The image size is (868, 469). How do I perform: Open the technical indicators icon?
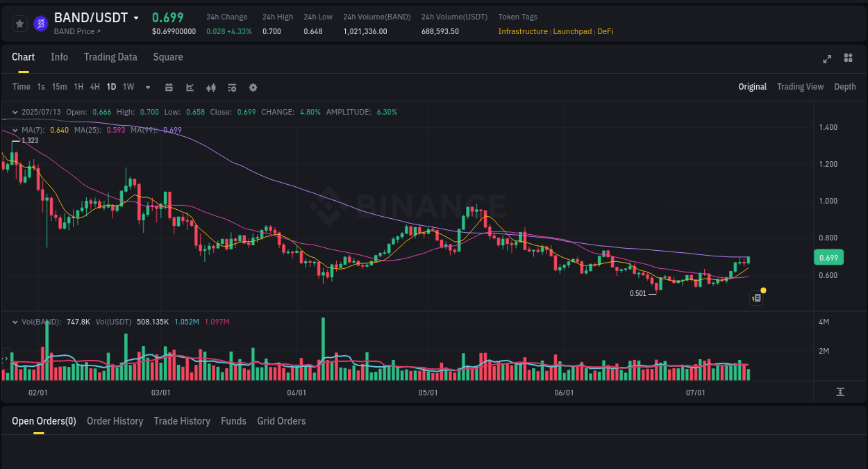[211, 87]
